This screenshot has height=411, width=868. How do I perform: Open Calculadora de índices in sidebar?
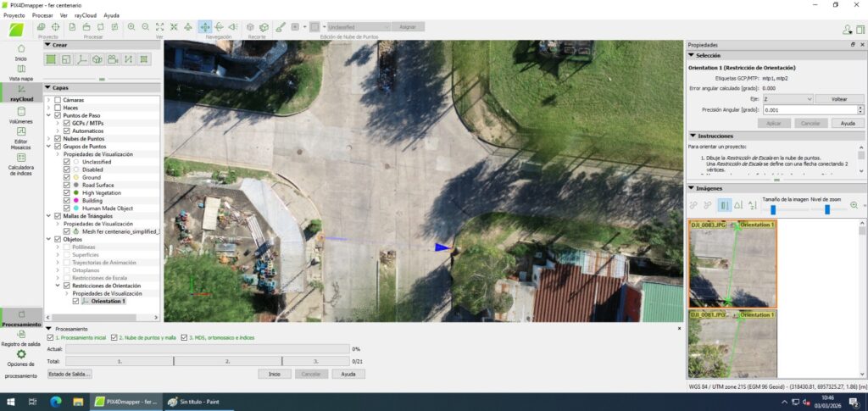point(21,168)
